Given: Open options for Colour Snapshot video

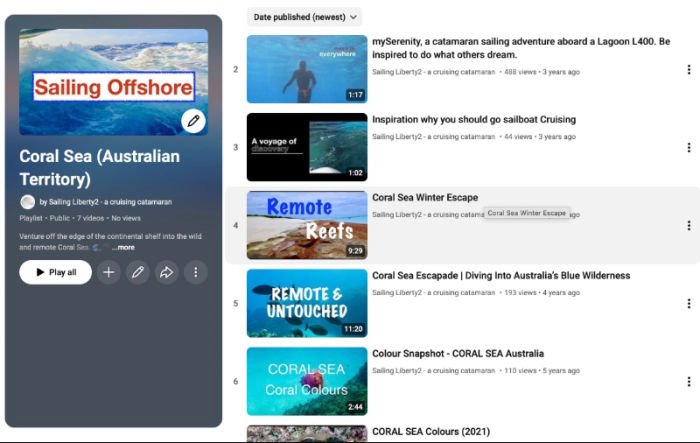Looking at the screenshot, I should point(689,381).
